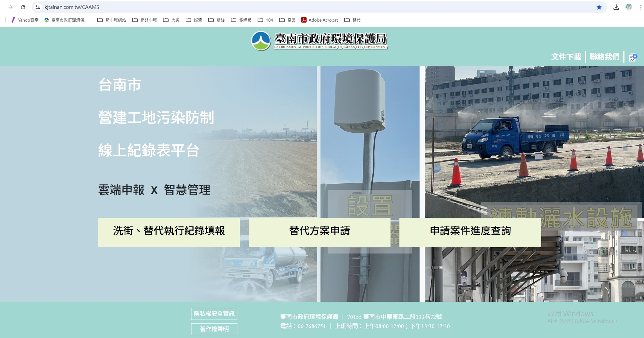This screenshot has width=644, height=338.
Task: Open the Chrome three-dot menu
Action: 640,7
